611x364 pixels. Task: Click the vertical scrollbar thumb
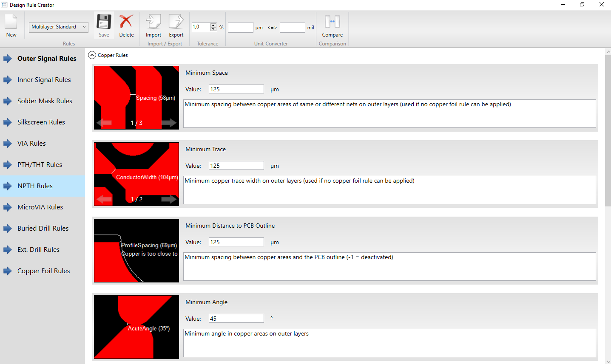608,130
